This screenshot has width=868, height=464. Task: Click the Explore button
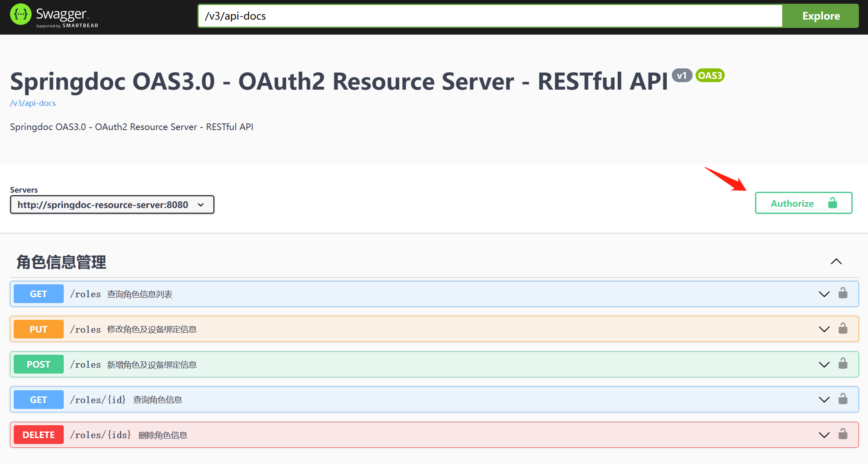pos(821,15)
